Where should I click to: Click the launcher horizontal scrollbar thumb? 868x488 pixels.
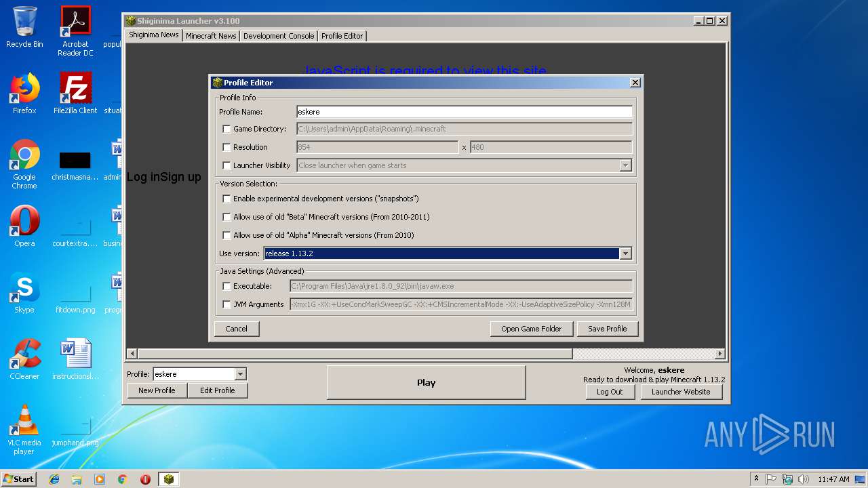point(355,354)
